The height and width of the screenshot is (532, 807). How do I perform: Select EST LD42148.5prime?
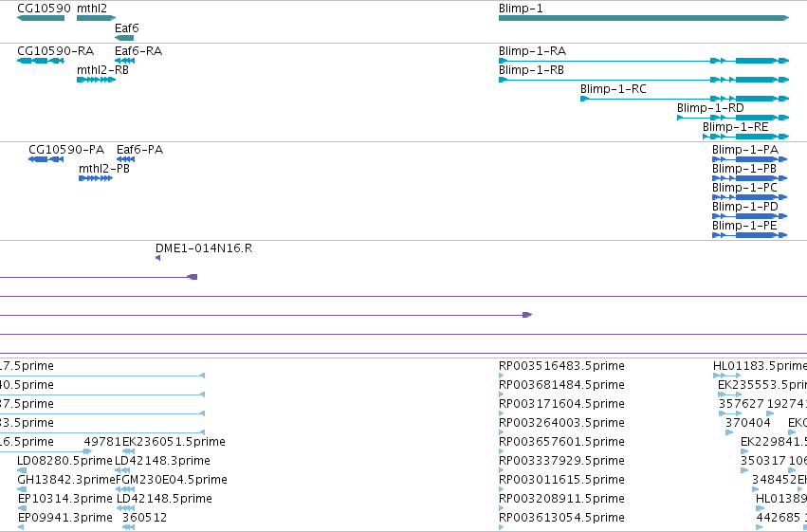[x=164, y=499]
